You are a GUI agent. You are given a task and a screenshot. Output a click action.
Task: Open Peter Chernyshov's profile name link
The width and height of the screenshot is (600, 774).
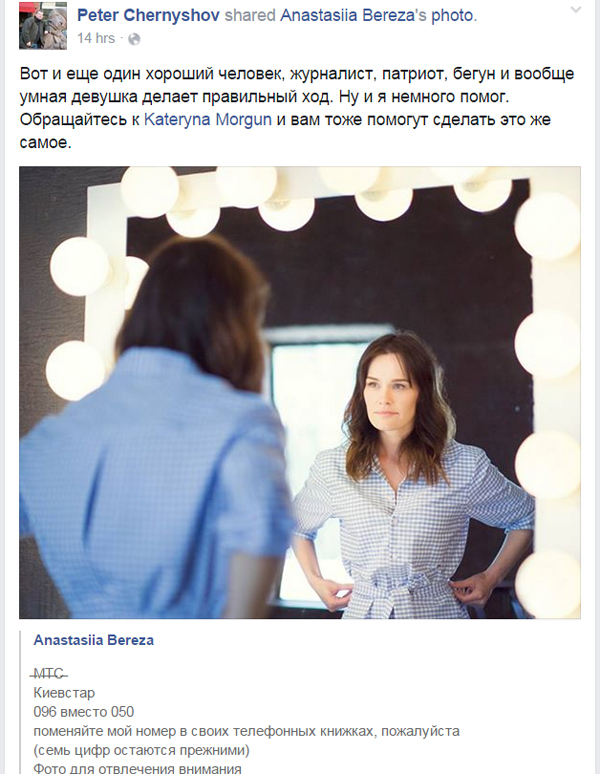(148, 15)
